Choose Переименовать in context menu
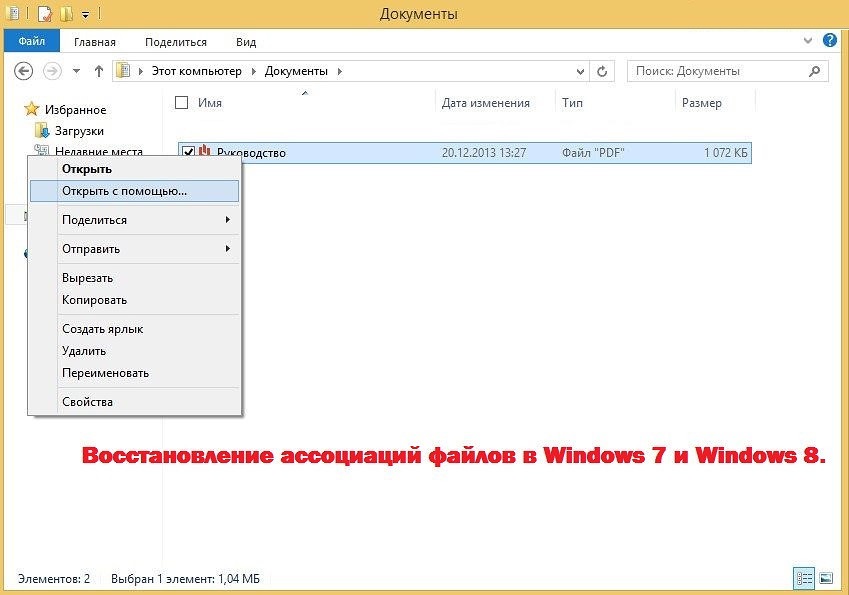 [134, 373]
